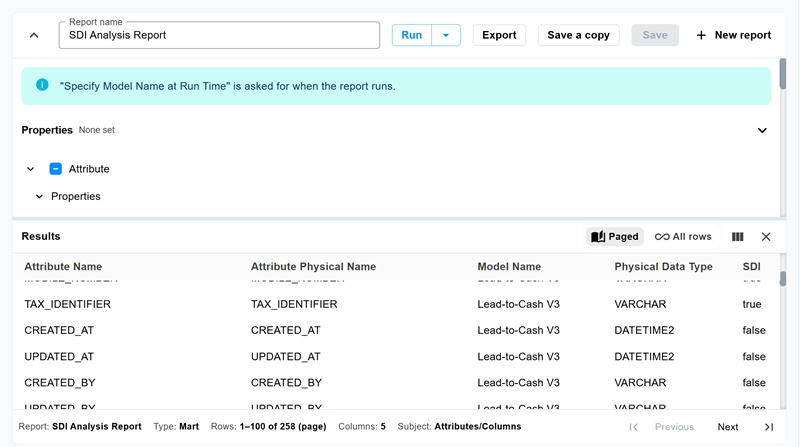Close the Results panel

766,236
